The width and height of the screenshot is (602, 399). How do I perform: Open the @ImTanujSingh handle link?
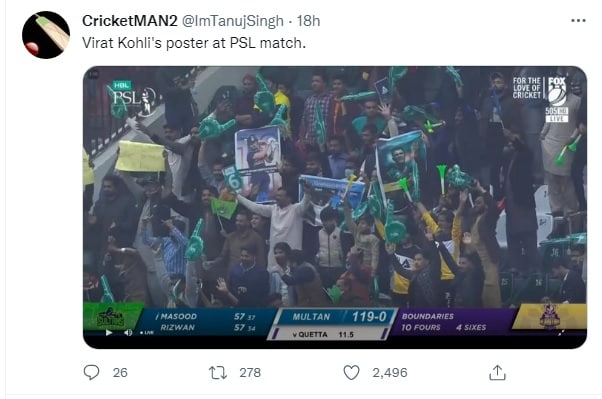(232, 21)
